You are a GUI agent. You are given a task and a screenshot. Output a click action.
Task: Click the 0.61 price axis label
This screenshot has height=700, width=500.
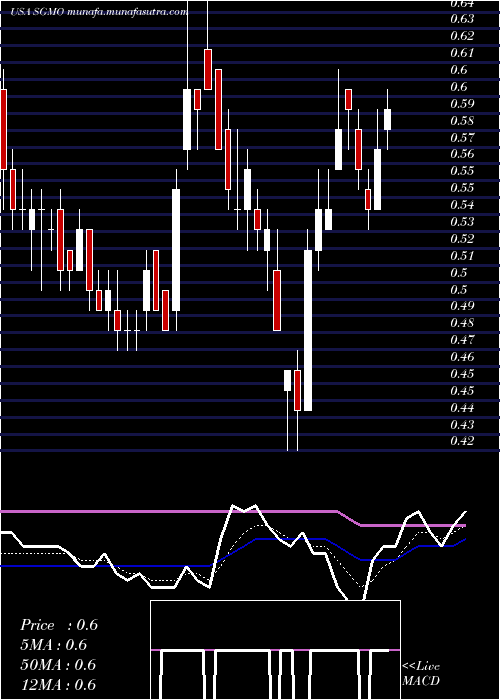pyautogui.click(x=462, y=53)
